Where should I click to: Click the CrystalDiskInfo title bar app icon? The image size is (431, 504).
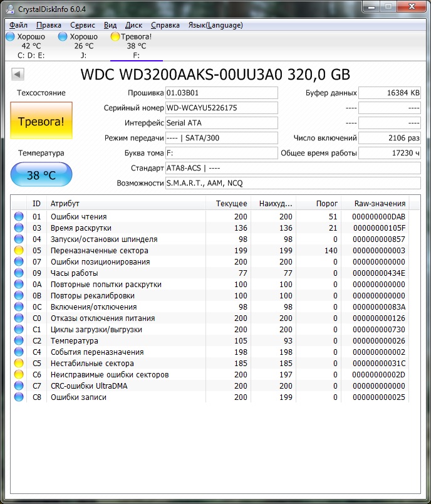coord(11,9)
